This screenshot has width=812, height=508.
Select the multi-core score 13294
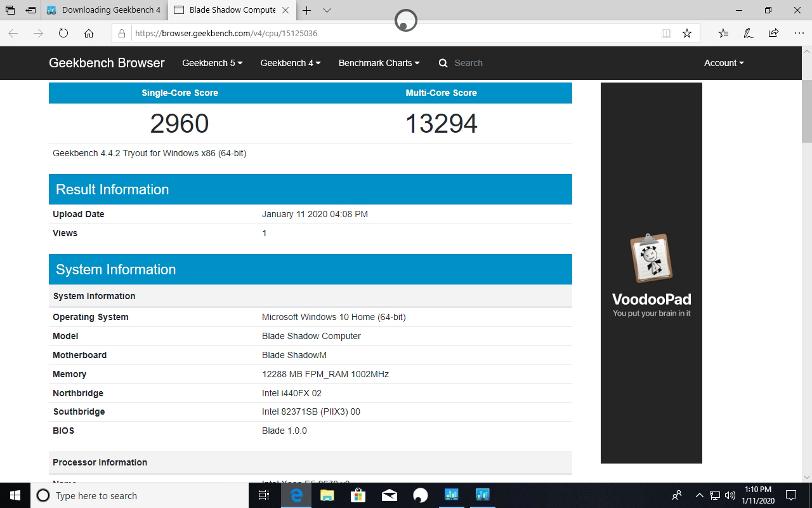pos(442,123)
